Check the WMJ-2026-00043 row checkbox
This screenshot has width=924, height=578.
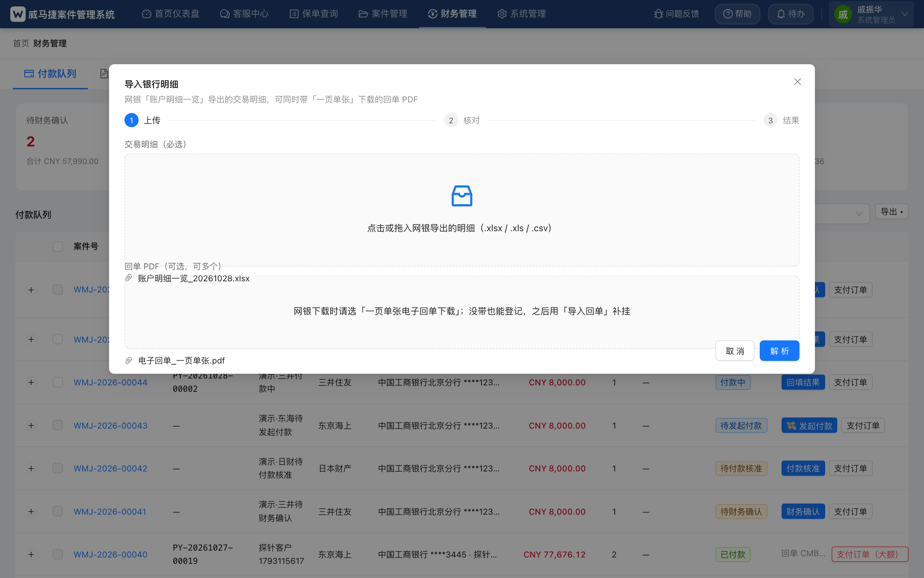[x=58, y=426]
